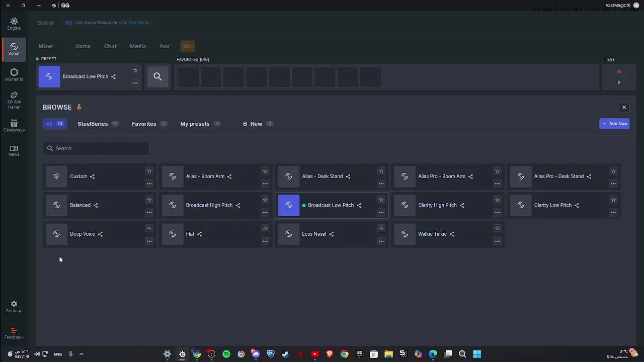644x362 pixels.
Task: Click the preset search magnifier button
Action: click(x=157, y=76)
